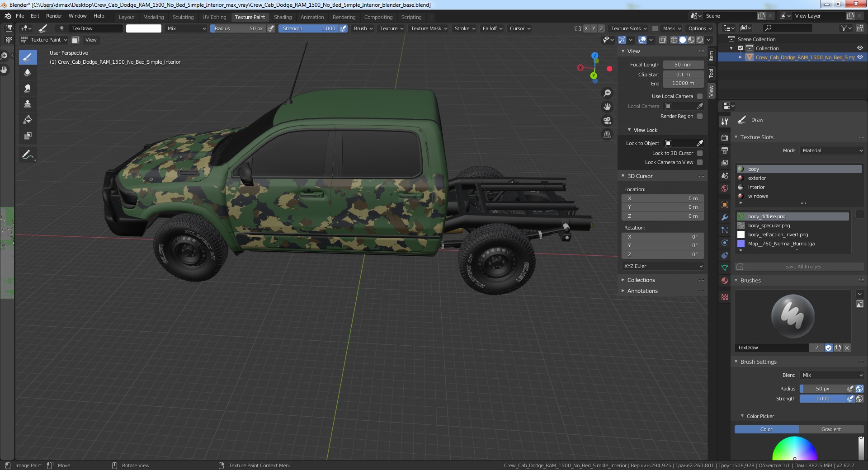Click the viewport pan hand icon
Viewport: 868px width, 470px height.
pos(607,107)
